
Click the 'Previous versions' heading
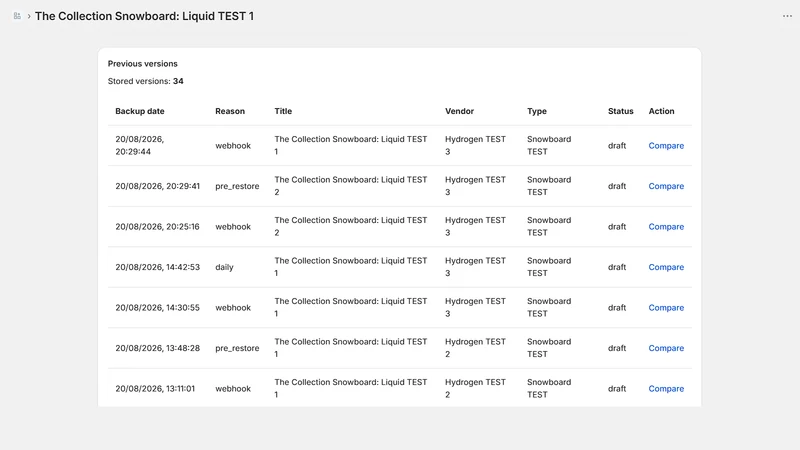(142, 64)
